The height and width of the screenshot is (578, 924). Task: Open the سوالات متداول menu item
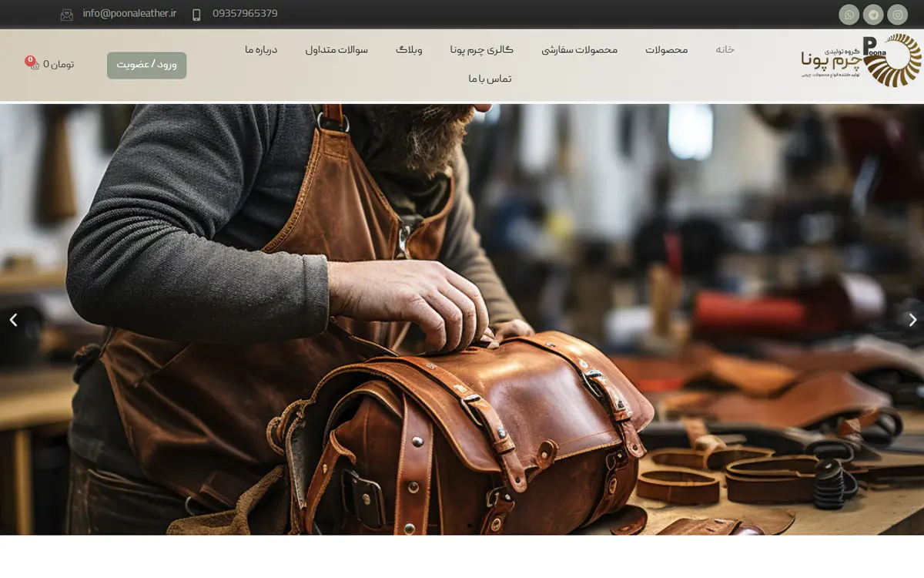[x=336, y=49]
